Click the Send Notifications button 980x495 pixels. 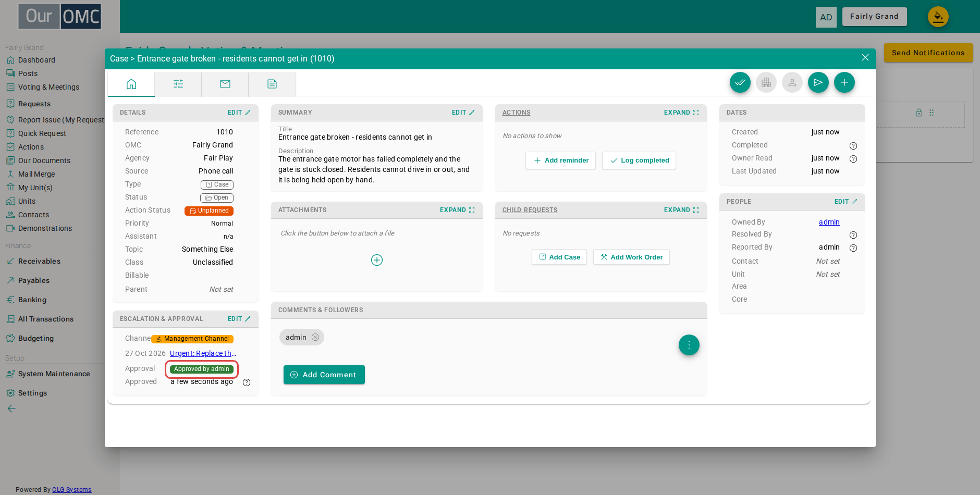point(928,53)
